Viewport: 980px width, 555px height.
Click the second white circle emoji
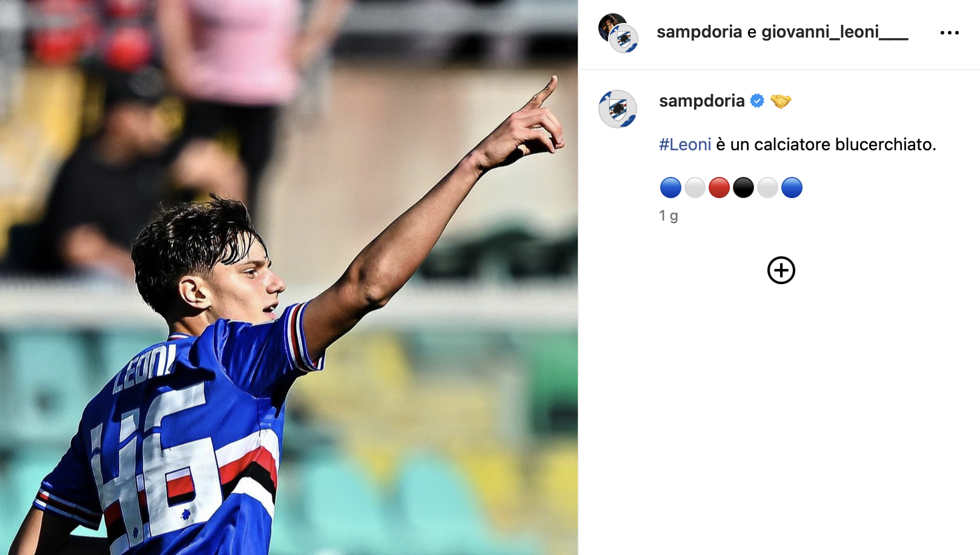pyautogui.click(x=767, y=187)
